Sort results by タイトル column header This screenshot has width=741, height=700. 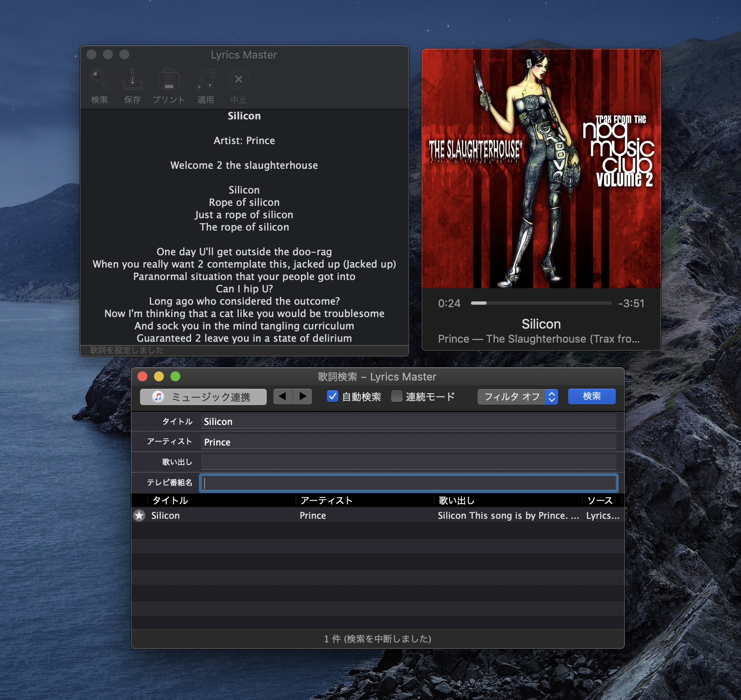221,501
